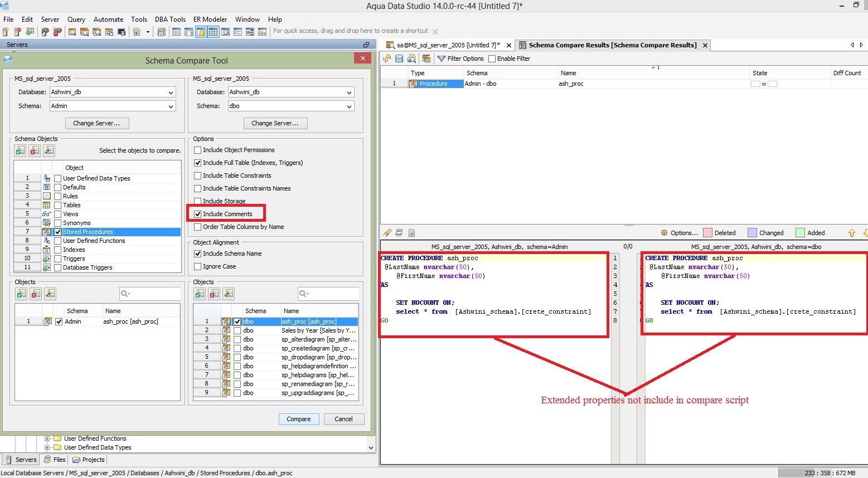Click the refresh icon in Schema Compare Results toolbar
Viewport: 868px width, 478px height.
click(387, 58)
